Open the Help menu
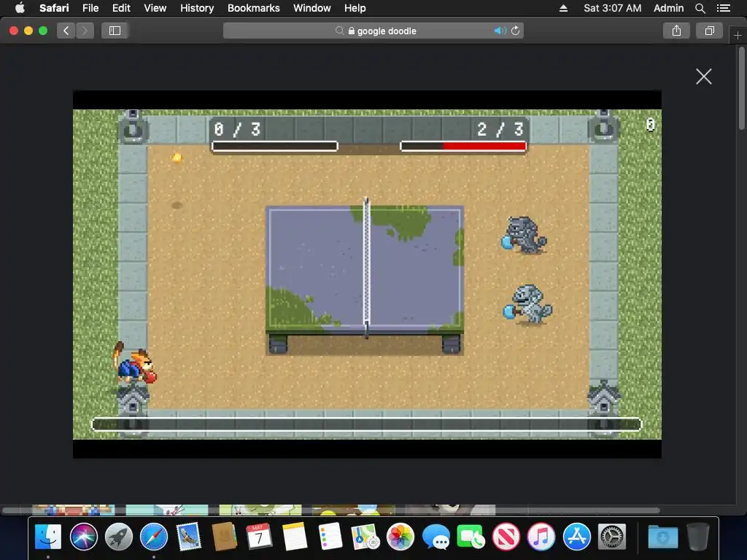747x560 pixels. pos(355,8)
